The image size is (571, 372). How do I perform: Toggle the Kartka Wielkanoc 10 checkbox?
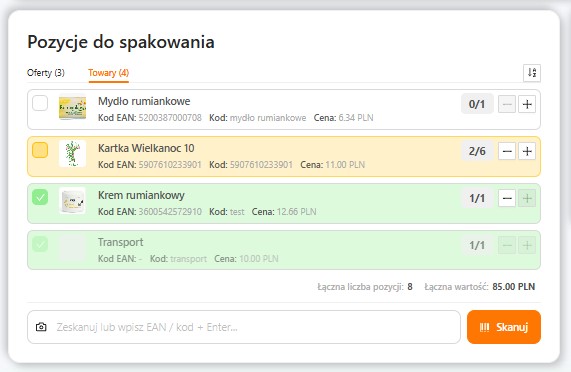(40, 150)
